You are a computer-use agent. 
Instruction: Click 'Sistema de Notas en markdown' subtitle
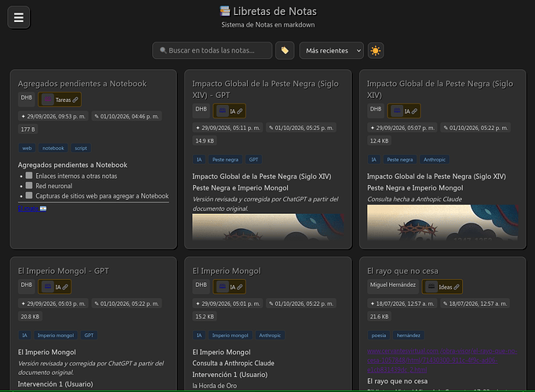click(x=267, y=24)
